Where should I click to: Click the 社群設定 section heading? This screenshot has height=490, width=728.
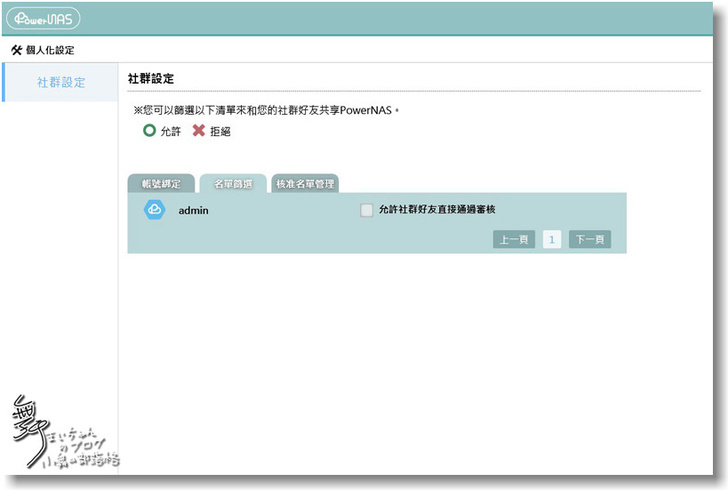tap(152, 78)
